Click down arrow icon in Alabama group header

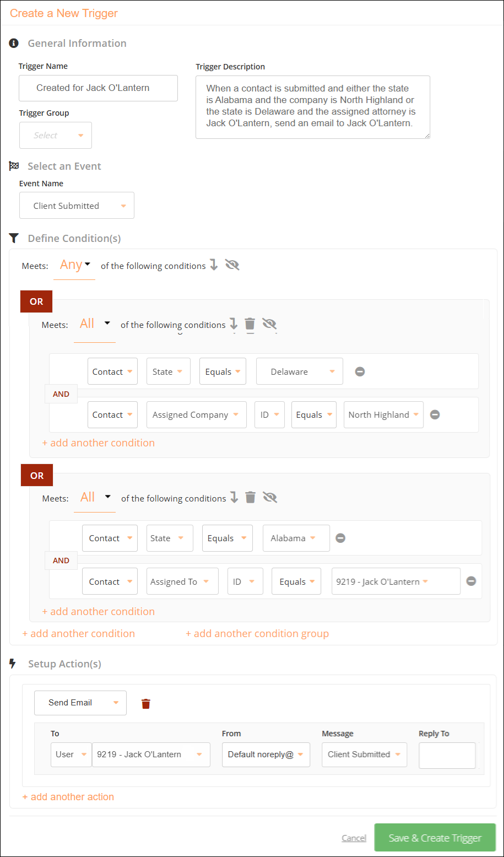coord(234,497)
